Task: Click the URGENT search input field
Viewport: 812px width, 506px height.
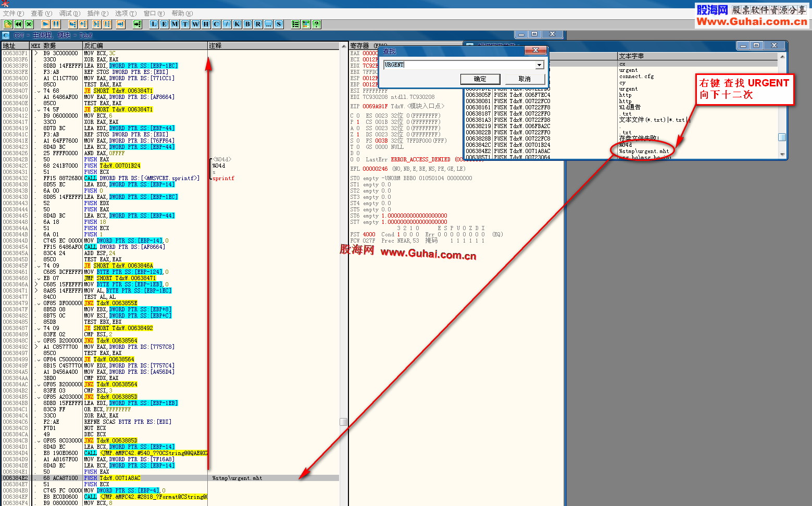Action: click(x=459, y=65)
